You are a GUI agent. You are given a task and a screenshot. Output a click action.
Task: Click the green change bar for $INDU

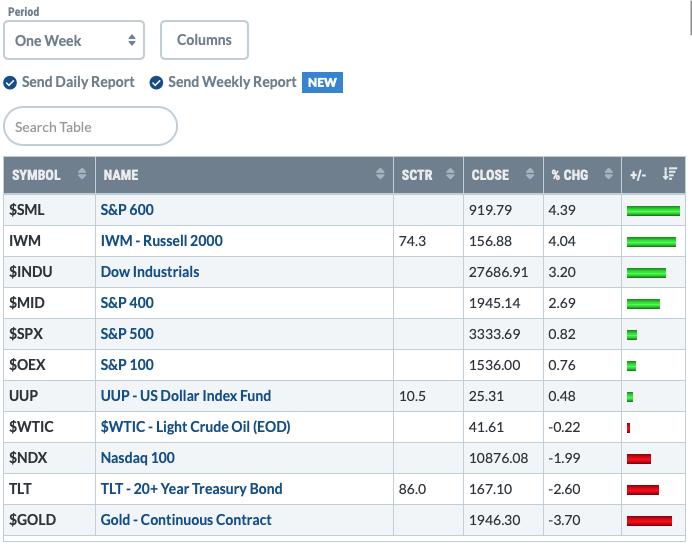coord(646,273)
